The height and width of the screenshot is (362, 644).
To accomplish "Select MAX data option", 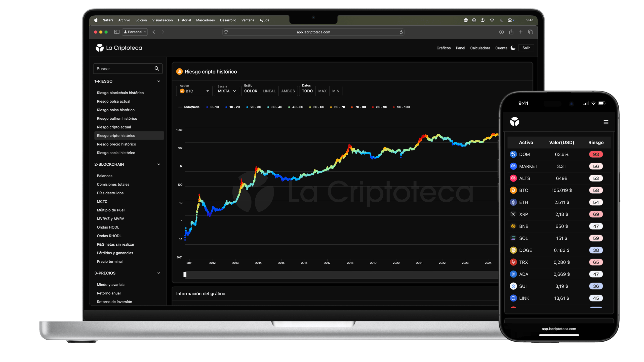I will point(322,91).
